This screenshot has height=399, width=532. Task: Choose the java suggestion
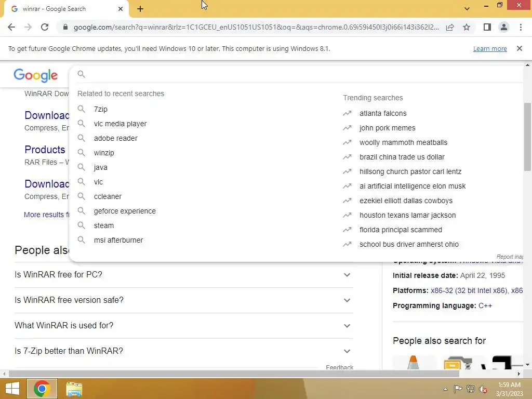coord(100,168)
